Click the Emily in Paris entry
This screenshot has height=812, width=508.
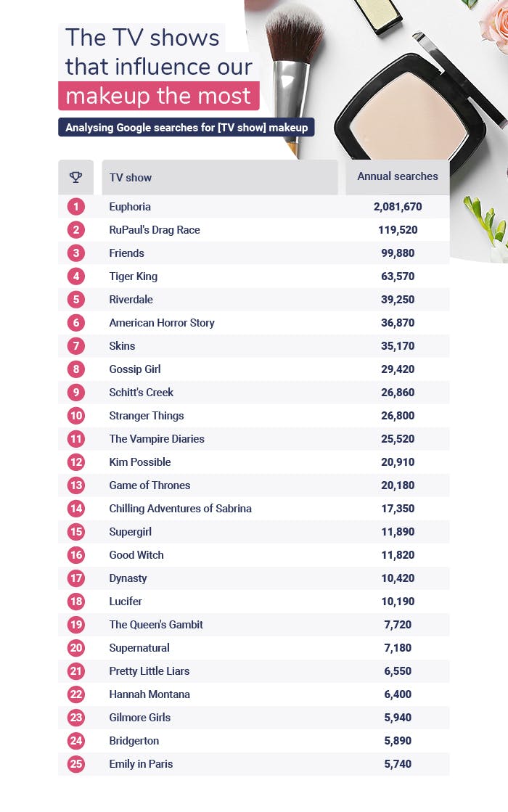pos(141,764)
